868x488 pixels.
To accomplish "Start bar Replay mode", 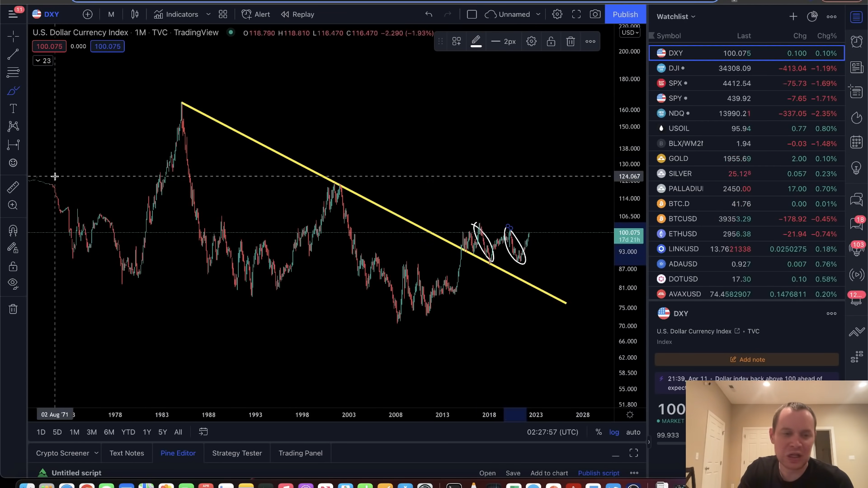I will [x=298, y=14].
